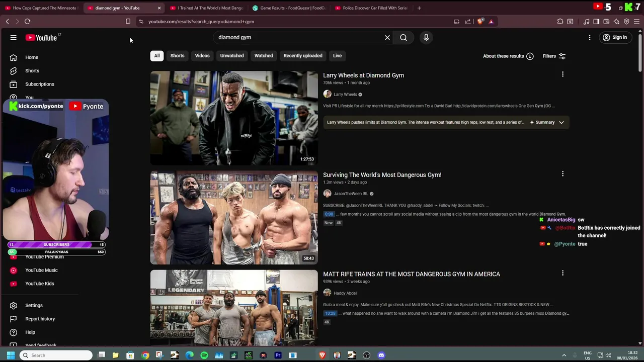Open Brave Wallet icon
Viewport: 644px width, 362px height.
pyautogui.click(x=606, y=22)
